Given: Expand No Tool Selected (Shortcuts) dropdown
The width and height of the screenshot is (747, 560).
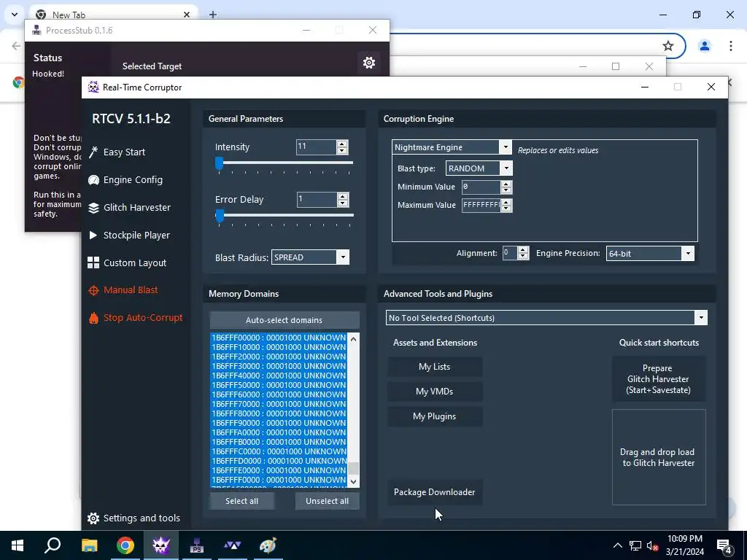Looking at the screenshot, I should pos(701,318).
